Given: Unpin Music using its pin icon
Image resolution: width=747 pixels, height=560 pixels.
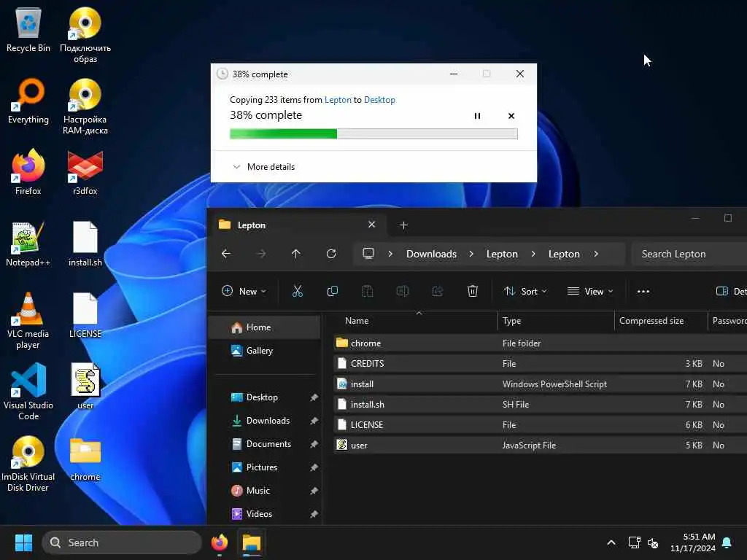Looking at the screenshot, I should coord(314,491).
